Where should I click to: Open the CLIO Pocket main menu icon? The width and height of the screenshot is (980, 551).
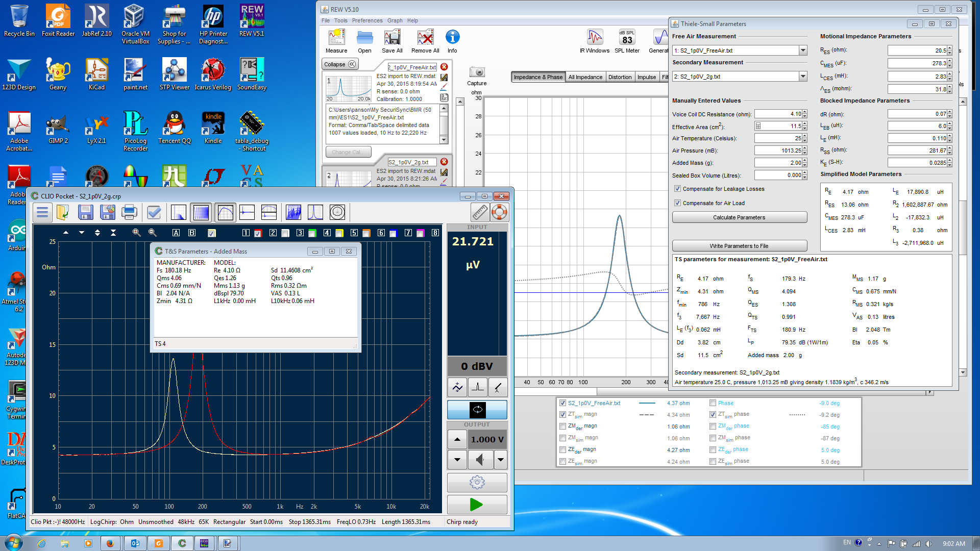pos(42,212)
